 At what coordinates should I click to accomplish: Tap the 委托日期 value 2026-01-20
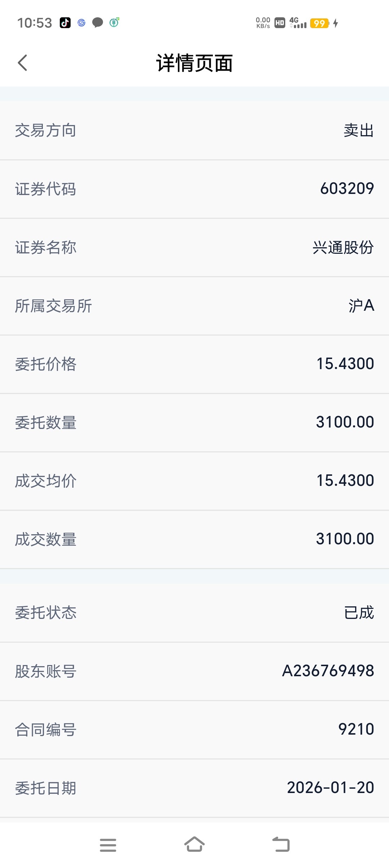click(x=330, y=788)
